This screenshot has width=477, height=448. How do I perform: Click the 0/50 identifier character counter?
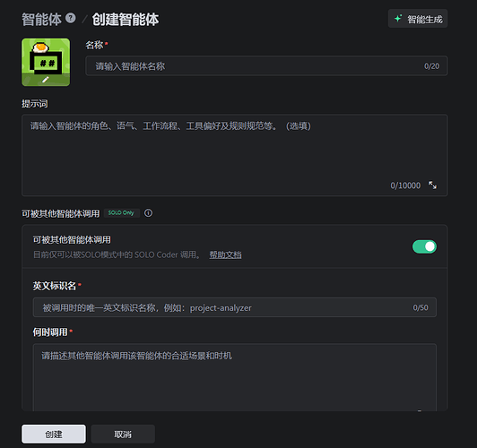click(421, 307)
